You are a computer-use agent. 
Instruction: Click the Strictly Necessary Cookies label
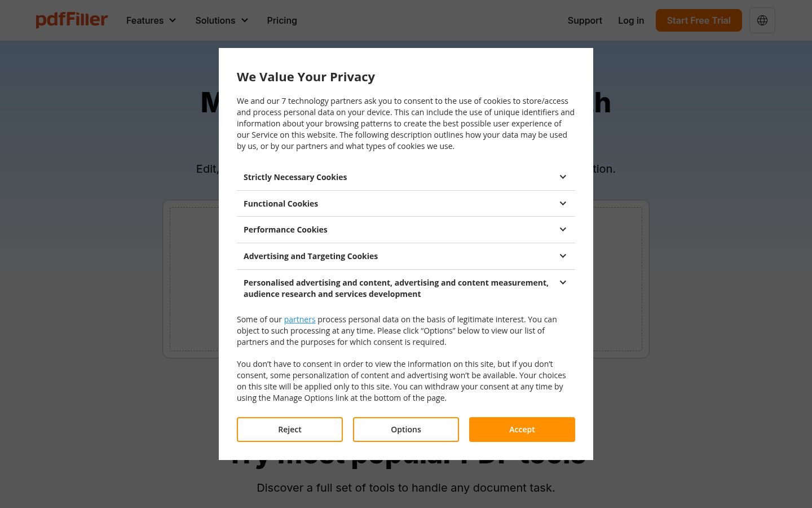(x=295, y=177)
